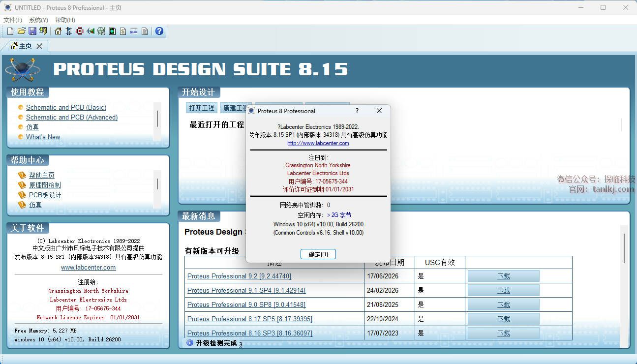
Task: Open the Source Code toolbar icon
Action: (134, 31)
